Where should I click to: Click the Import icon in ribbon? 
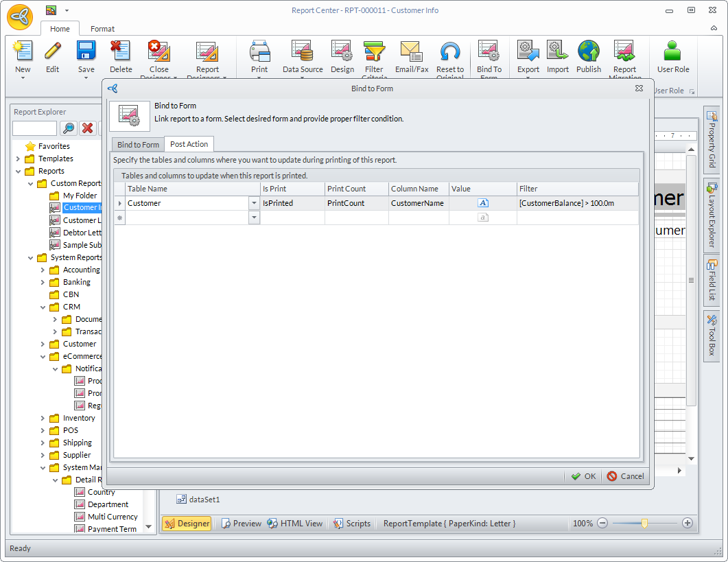click(x=557, y=52)
